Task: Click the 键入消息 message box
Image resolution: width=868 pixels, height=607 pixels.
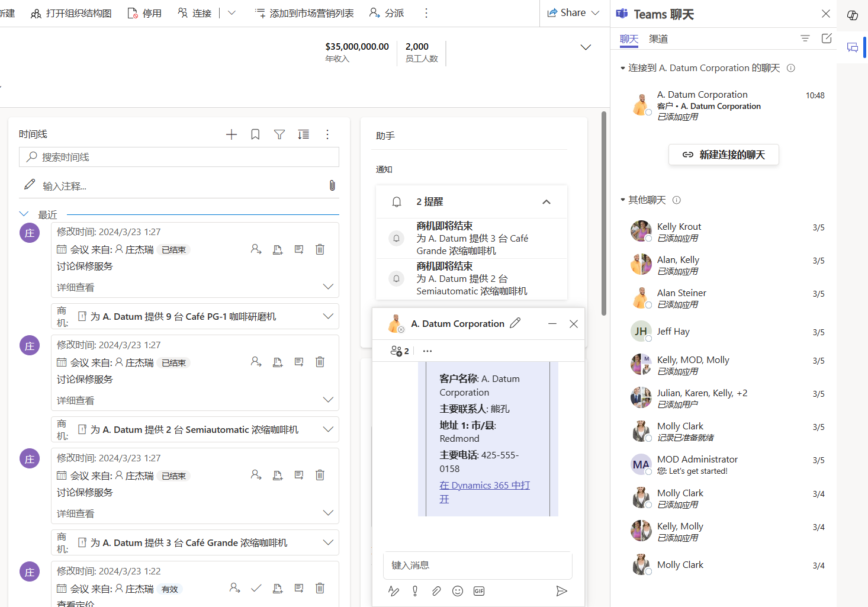Action: point(477,565)
